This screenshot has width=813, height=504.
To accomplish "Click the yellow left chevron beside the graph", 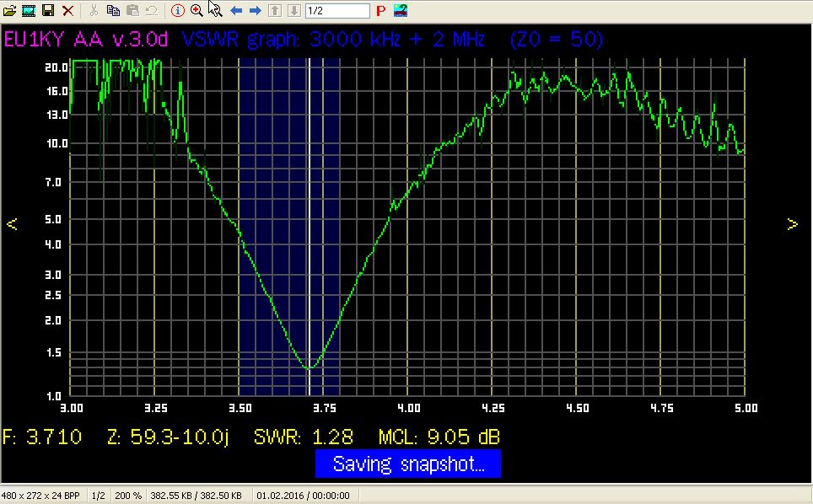I will (x=12, y=224).
